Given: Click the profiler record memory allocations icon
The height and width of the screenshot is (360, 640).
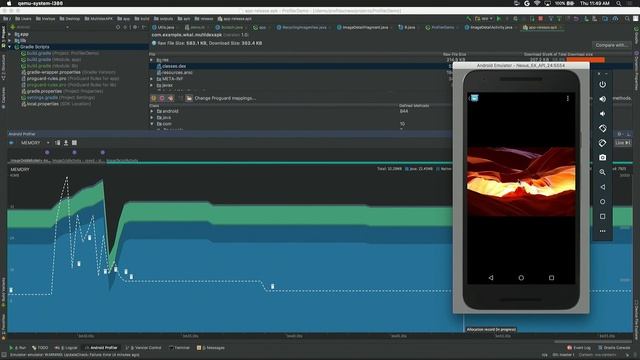Looking at the screenshot, I should [74, 143].
